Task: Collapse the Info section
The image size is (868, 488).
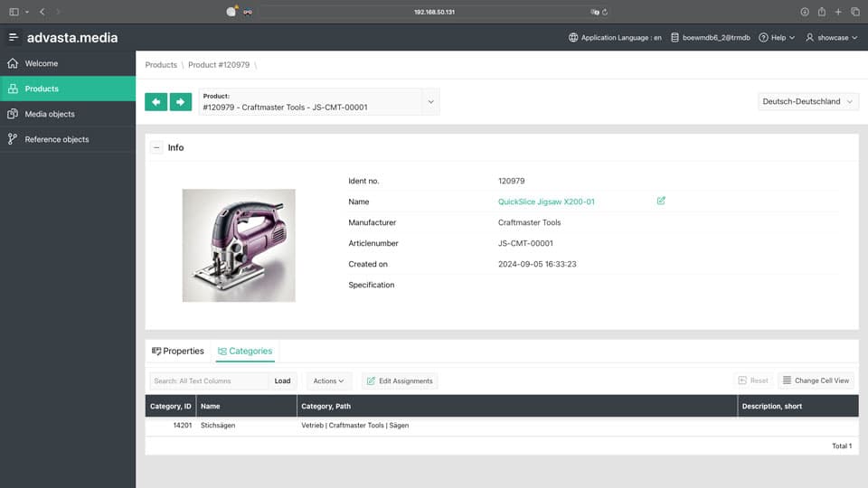Action: tap(156, 147)
